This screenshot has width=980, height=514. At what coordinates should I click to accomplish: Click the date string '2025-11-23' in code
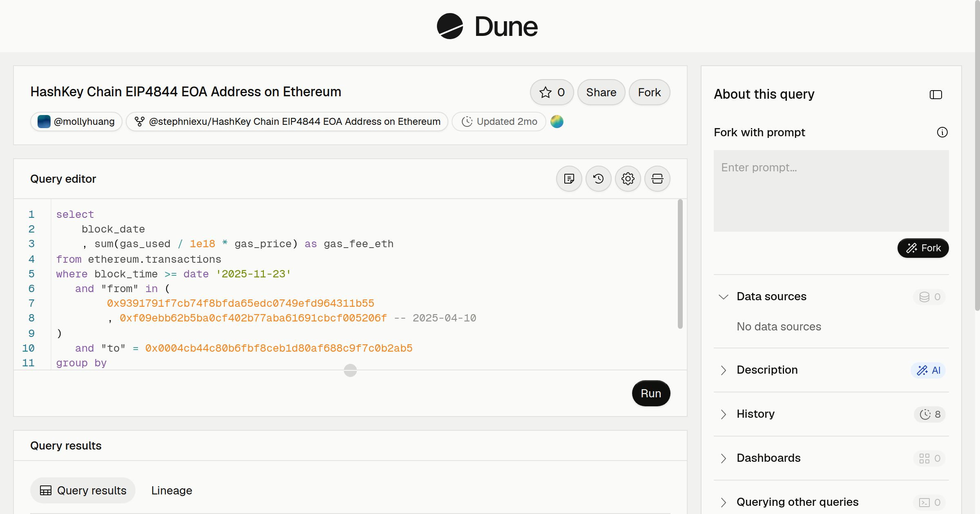(x=253, y=274)
